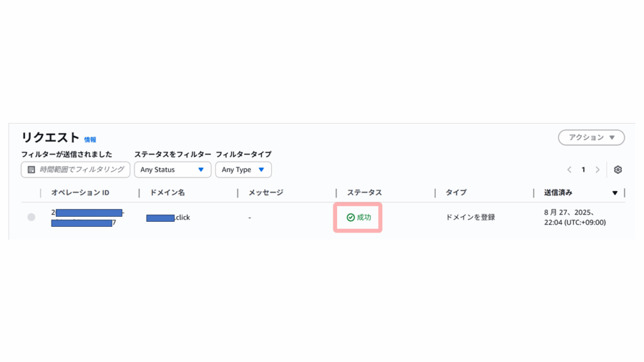Open the Any Type dropdown
Screen dimensions: 644x362
[243, 170]
